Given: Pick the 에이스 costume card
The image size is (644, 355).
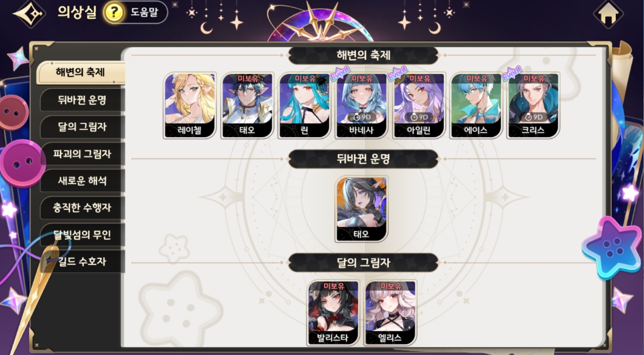Looking at the screenshot, I should [x=476, y=105].
